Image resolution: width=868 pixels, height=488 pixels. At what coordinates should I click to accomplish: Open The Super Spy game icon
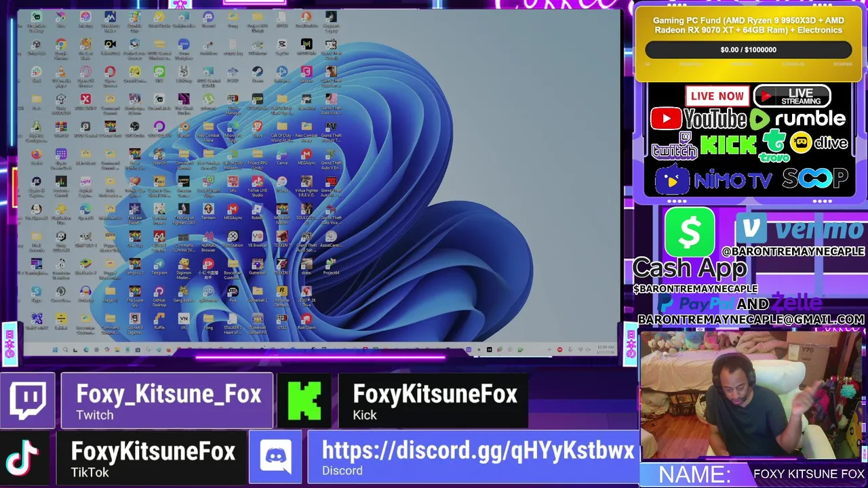tap(134, 291)
